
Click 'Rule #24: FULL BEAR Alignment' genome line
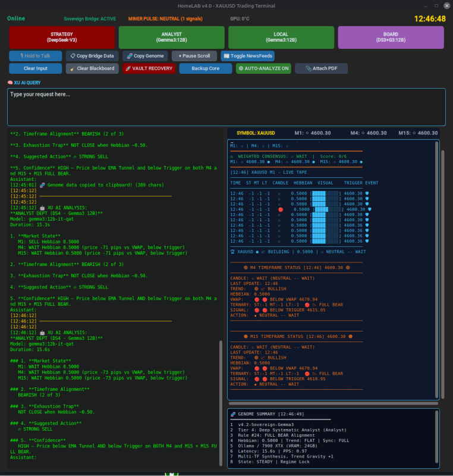(x=276, y=436)
